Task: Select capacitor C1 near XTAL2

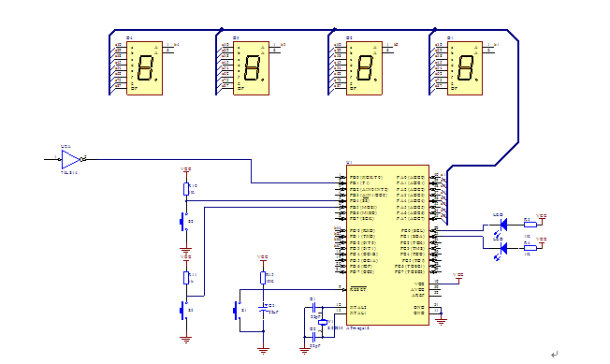Action: tap(314, 308)
